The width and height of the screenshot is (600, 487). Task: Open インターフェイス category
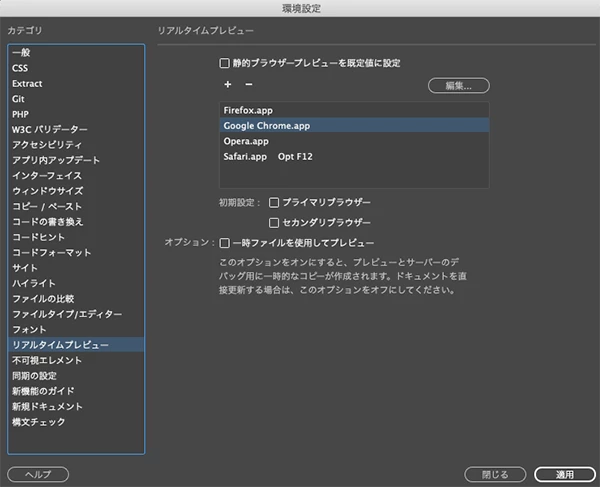[76, 176]
